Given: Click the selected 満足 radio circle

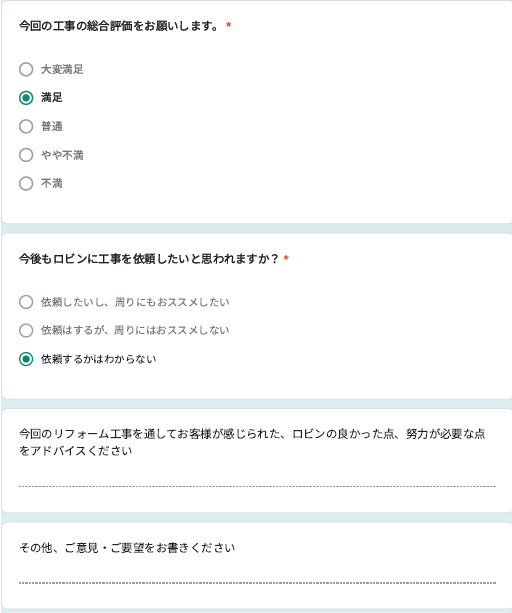Looking at the screenshot, I should pos(26,98).
